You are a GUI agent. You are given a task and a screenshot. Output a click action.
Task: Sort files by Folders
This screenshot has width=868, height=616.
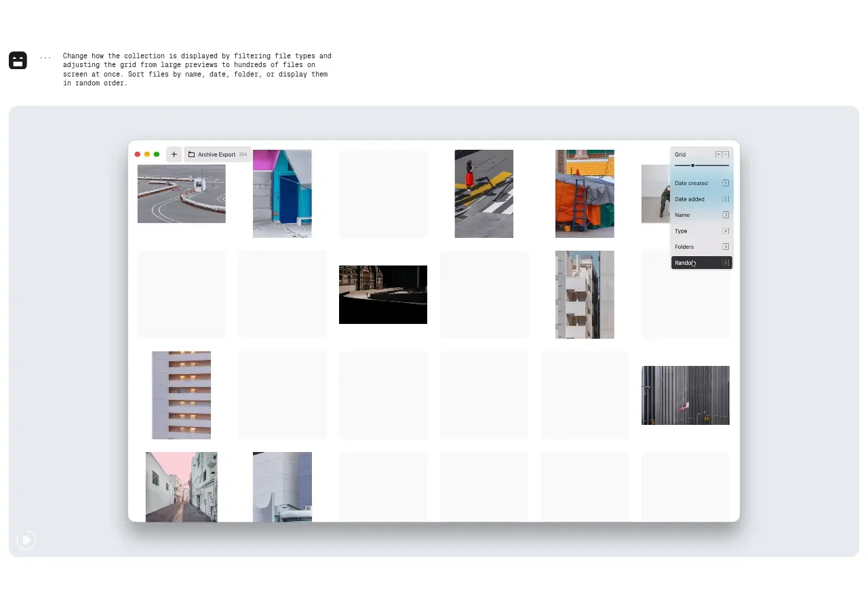click(x=701, y=247)
